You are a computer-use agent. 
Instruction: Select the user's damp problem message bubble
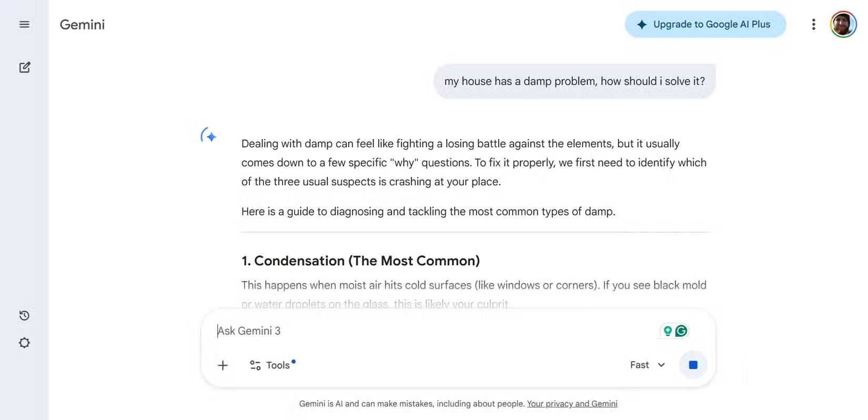pos(574,81)
